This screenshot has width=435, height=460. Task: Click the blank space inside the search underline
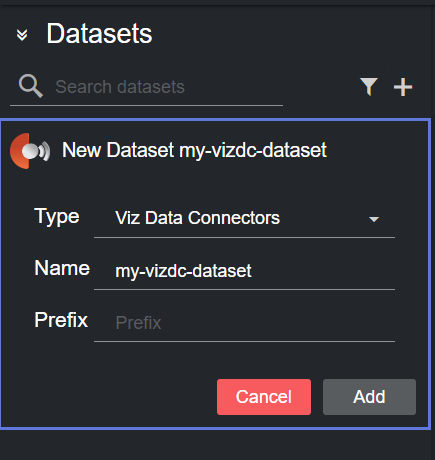point(233,87)
